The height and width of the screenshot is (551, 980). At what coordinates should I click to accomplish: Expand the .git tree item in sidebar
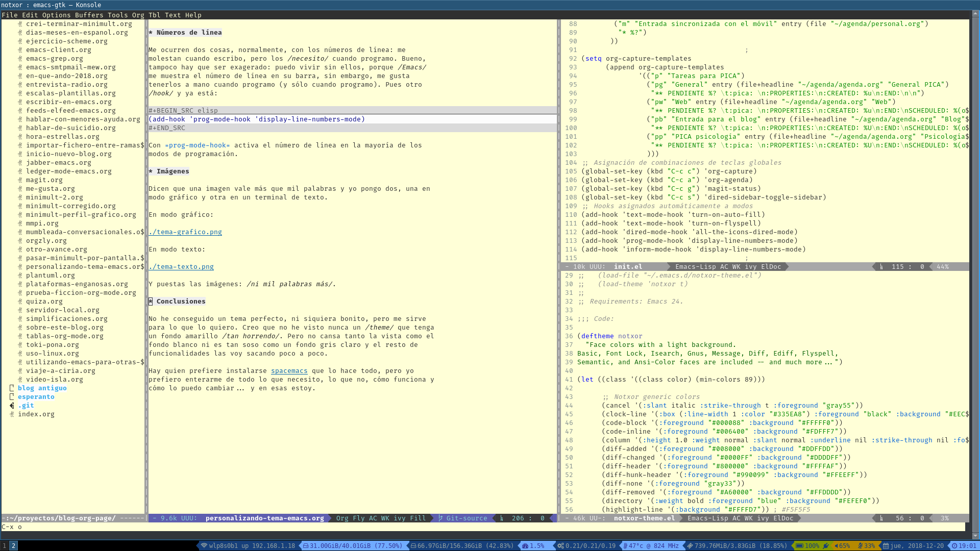12,405
